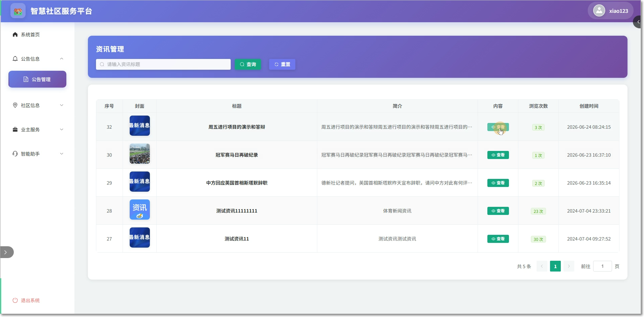Click title 中方回应英国首相斯塔默辞职
This screenshot has height=317, width=644.
pos(237,183)
